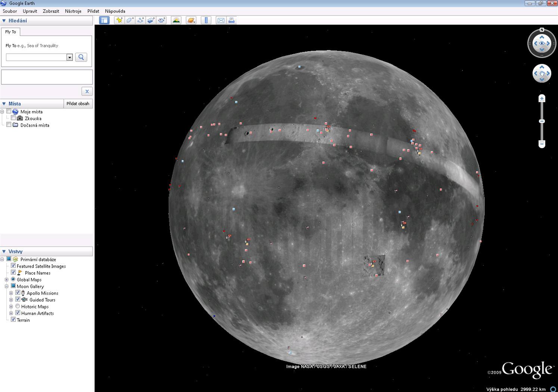Screen dimensions: 558x392
Task: Uncheck the Terrain layer checkbox
Action: (13, 320)
